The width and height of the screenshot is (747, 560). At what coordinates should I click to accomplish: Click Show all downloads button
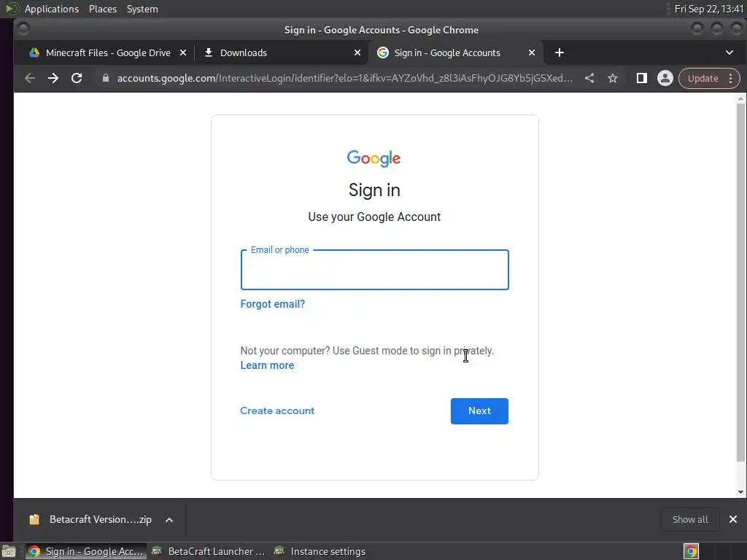pos(690,519)
